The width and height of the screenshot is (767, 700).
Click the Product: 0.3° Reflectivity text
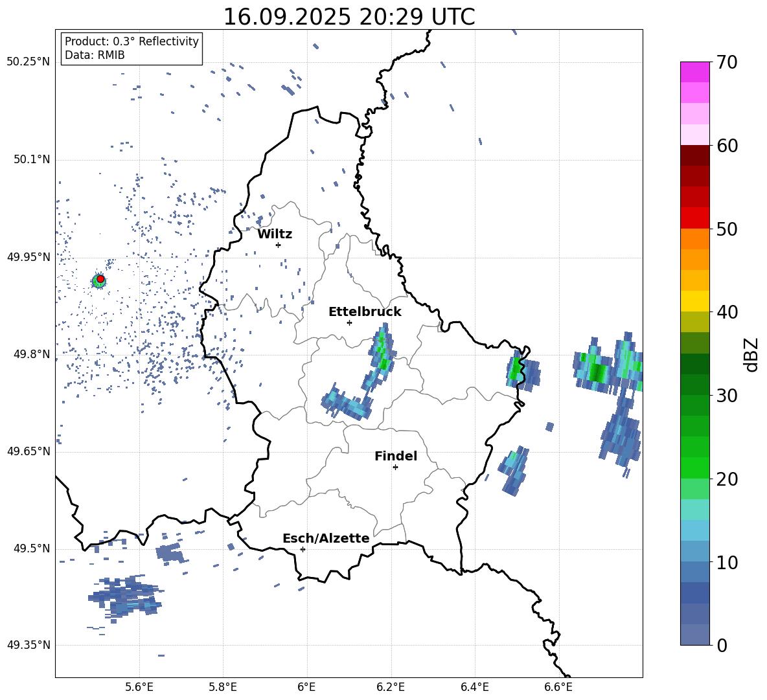click(x=132, y=41)
